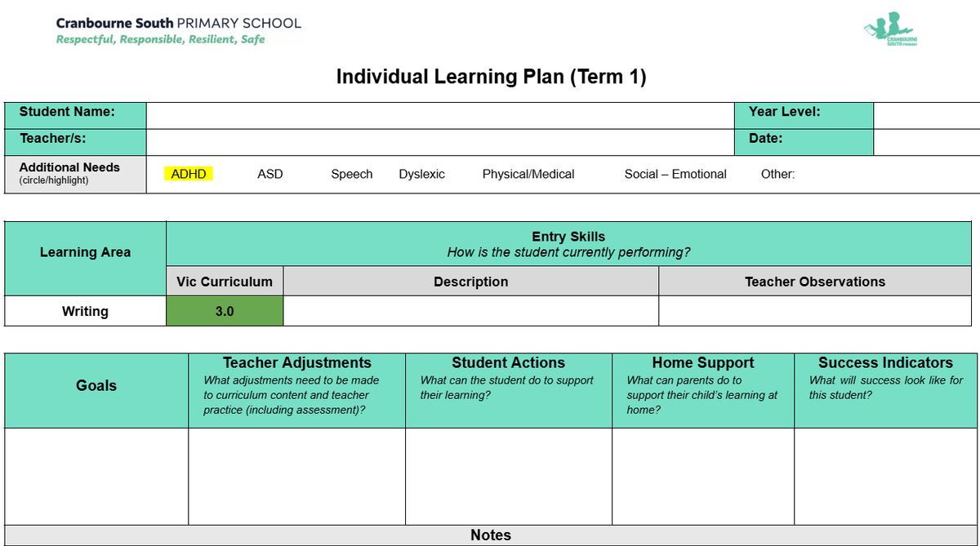This screenshot has height=546, width=980.
Task: Select the Dyslexic additional need
Action: click(422, 174)
